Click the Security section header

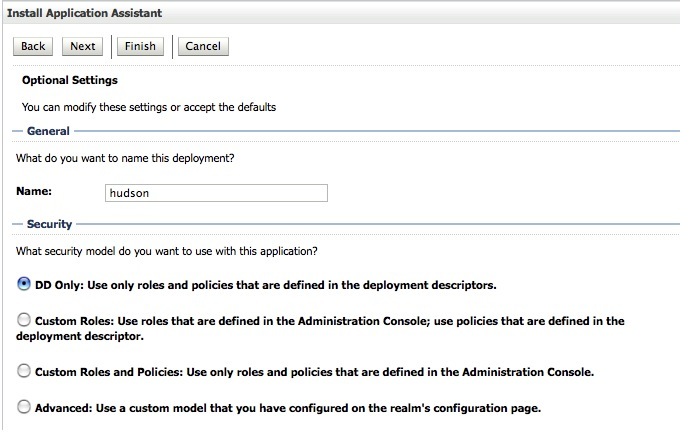click(x=49, y=225)
